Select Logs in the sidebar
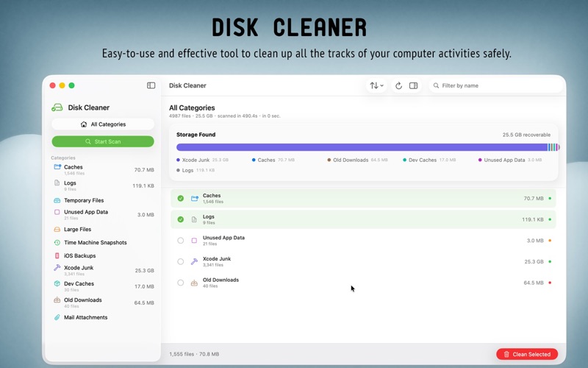 (103, 185)
